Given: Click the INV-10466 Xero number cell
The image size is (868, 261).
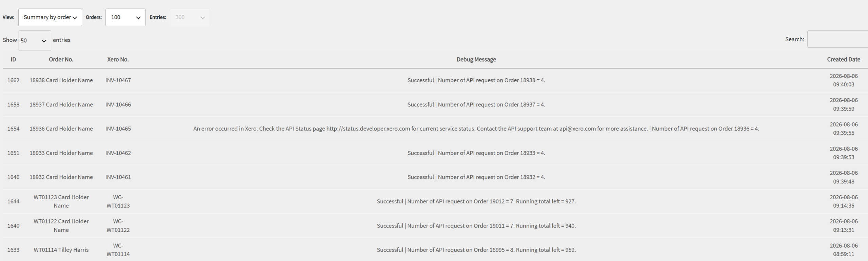Looking at the screenshot, I should 118,104.
